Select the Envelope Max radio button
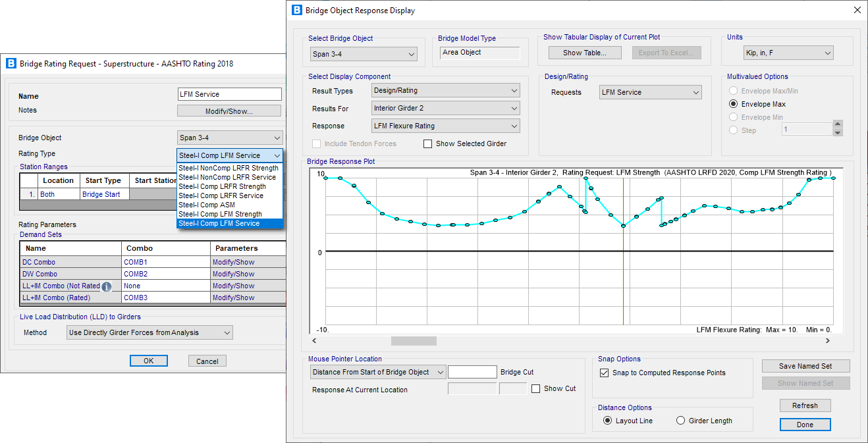The height and width of the screenshot is (443, 868). pyautogui.click(x=733, y=104)
